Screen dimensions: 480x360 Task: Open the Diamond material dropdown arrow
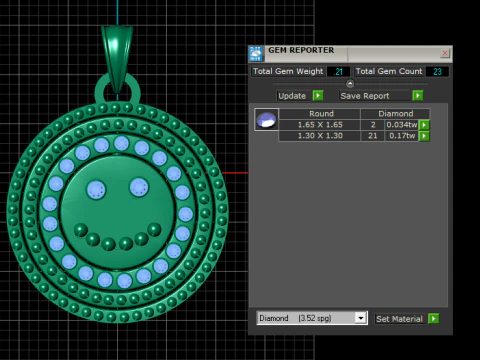[x=361, y=318]
